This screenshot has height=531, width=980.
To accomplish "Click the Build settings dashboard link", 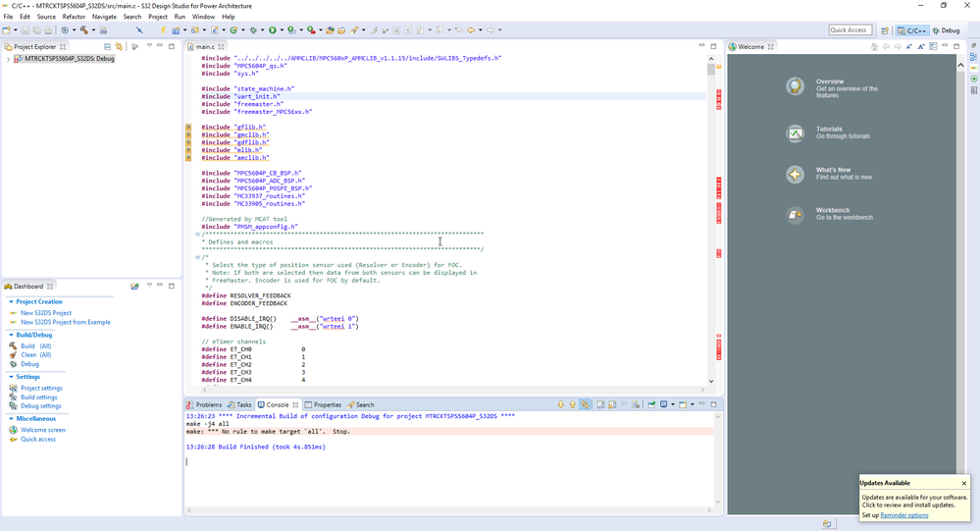I will click(x=39, y=398).
